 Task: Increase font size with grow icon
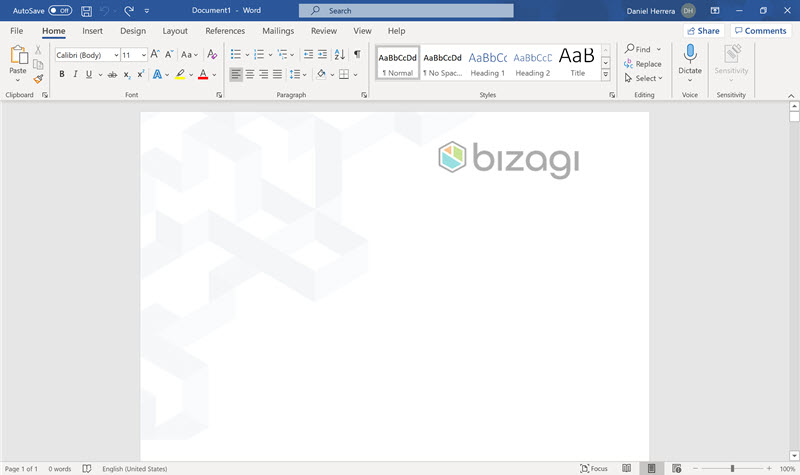[155, 54]
